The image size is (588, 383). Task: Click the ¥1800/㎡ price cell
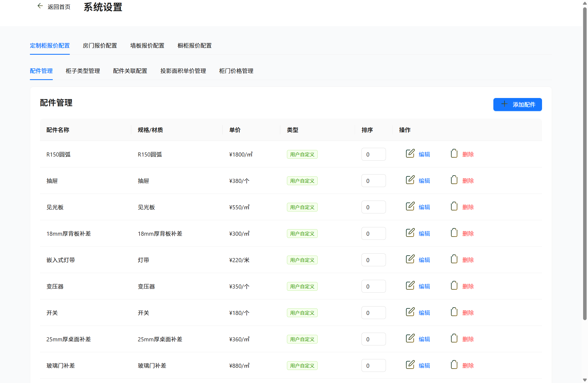241,154
